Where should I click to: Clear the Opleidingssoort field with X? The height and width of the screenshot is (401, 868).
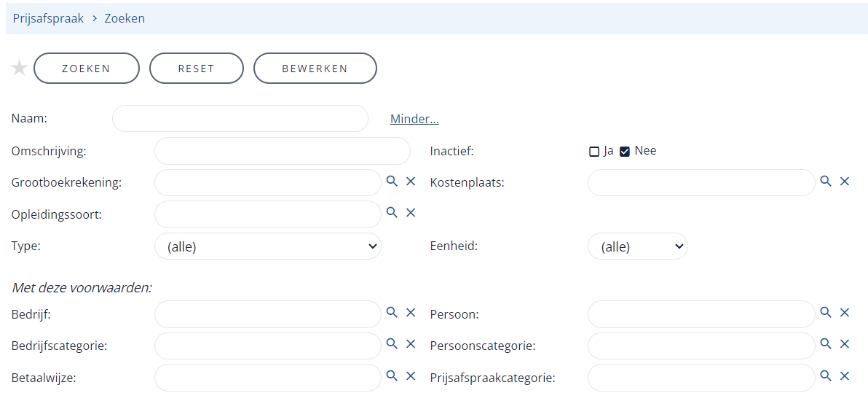pyautogui.click(x=411, y=212)
